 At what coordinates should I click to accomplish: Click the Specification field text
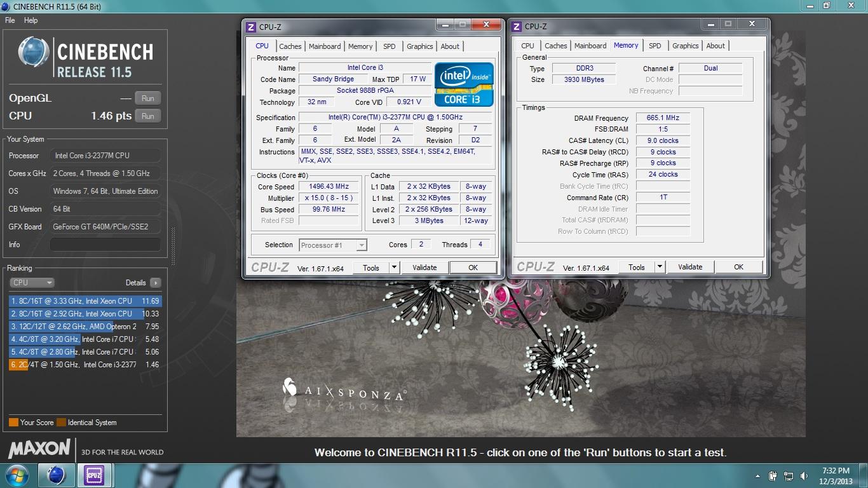point(395,118)
